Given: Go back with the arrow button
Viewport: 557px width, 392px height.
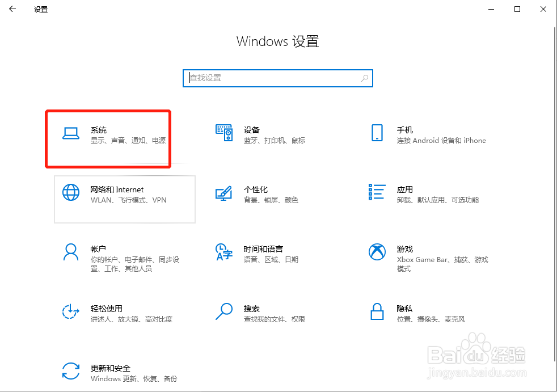Looking at the screenshot, I should click(x=12, y=9).
